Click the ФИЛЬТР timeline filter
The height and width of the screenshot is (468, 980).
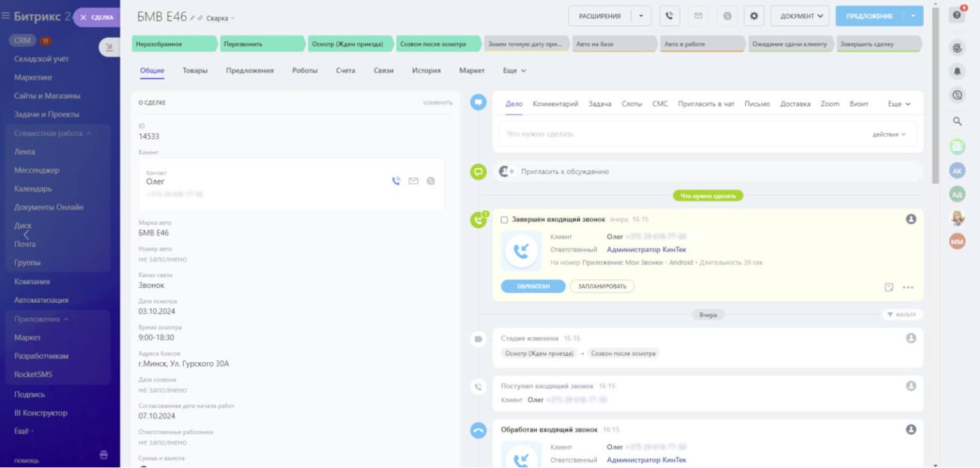coord(902,315)
